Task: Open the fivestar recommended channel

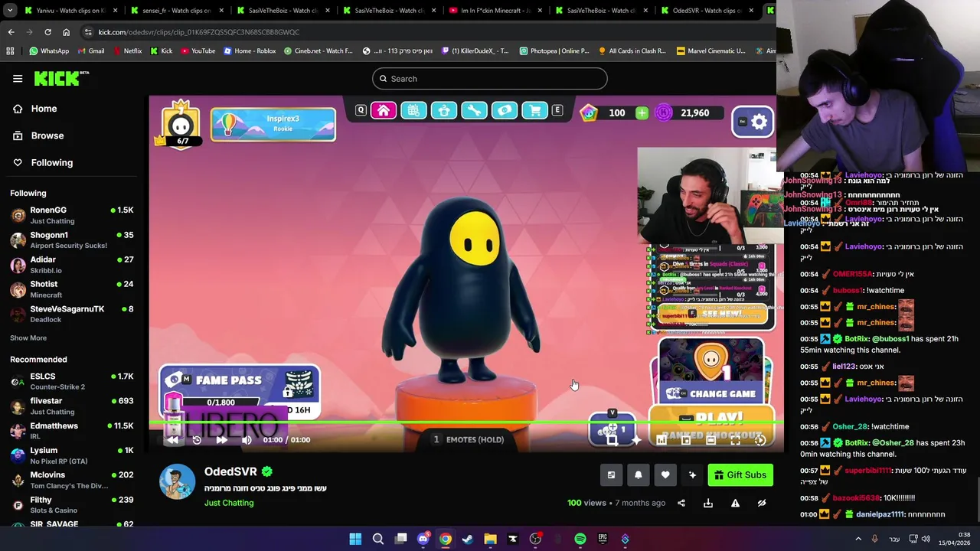Action: [x=71, y=406]
